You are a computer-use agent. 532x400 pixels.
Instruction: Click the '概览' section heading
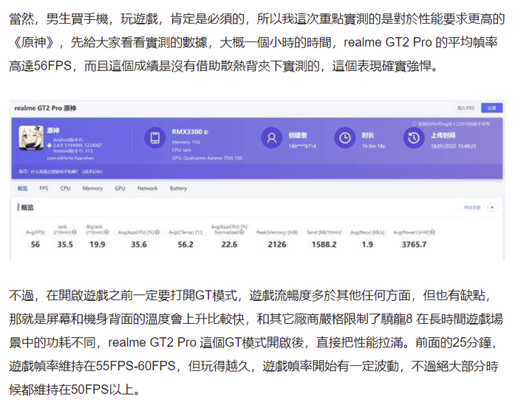[x=27, y=208]
